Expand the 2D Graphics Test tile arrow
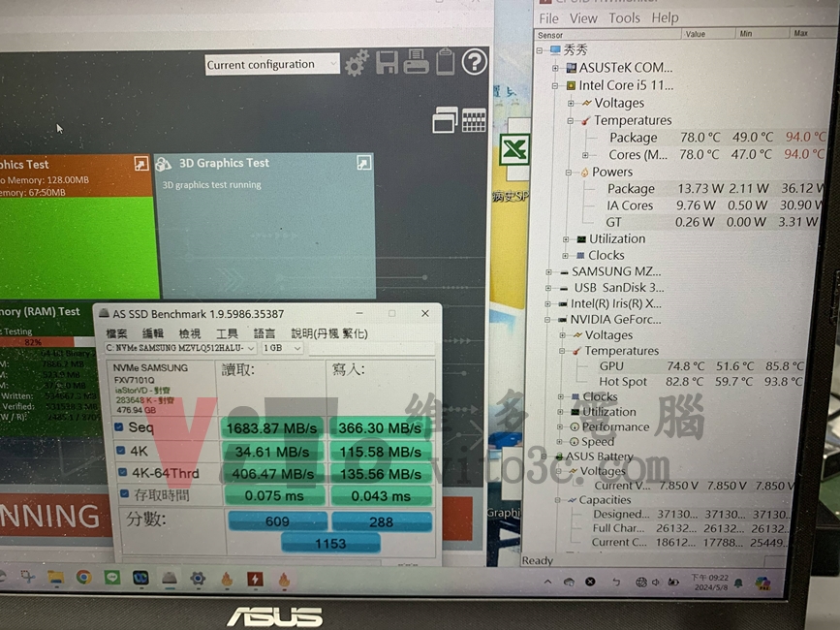 coord(140,164)
